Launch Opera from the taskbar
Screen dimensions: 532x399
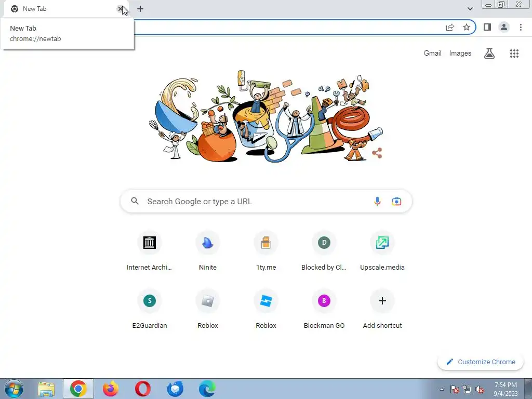(x=142, y=389)
